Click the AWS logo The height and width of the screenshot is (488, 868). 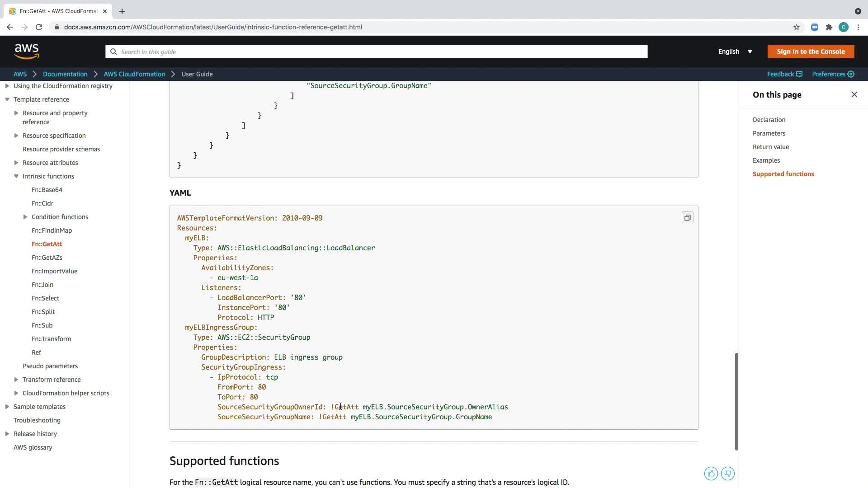27,52
